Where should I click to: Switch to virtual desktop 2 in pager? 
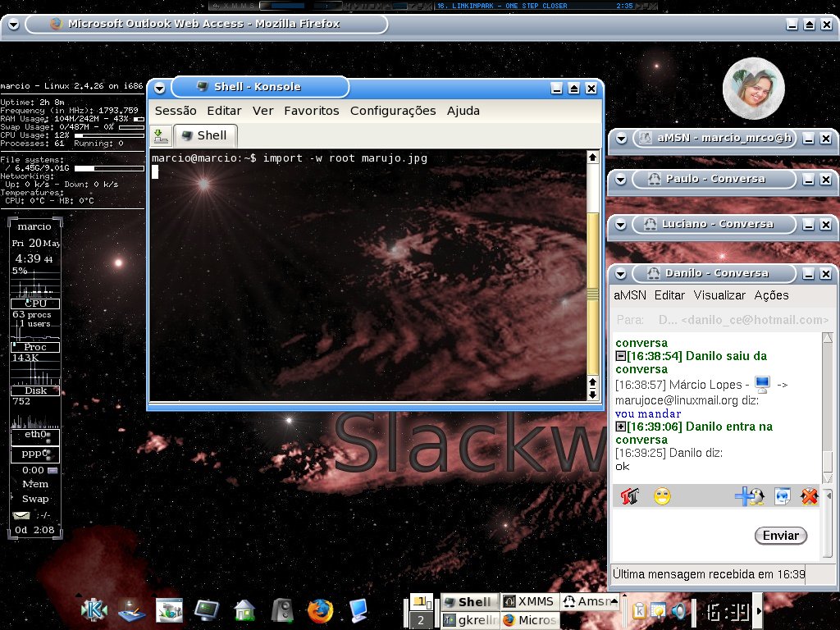click(x=421, y=620)
